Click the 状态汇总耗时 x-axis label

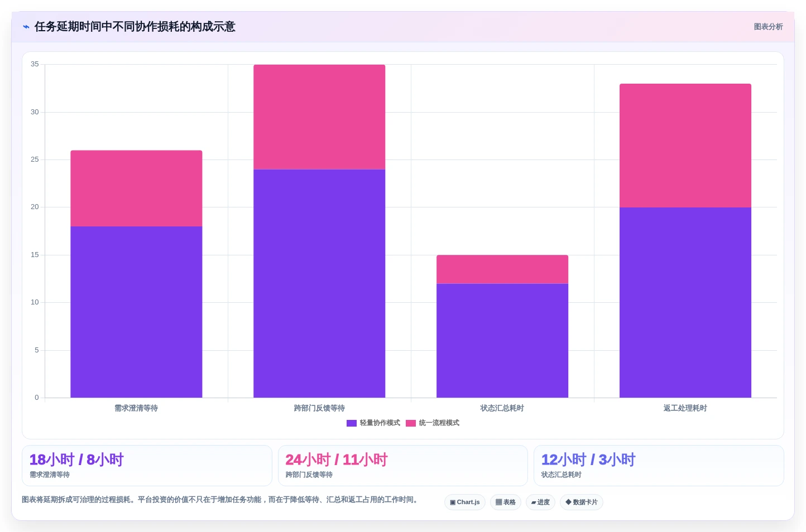(502, 408)
